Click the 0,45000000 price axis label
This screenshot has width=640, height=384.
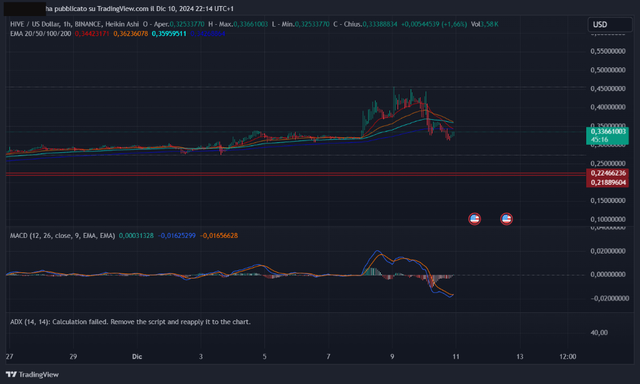[x=608, y=89]
